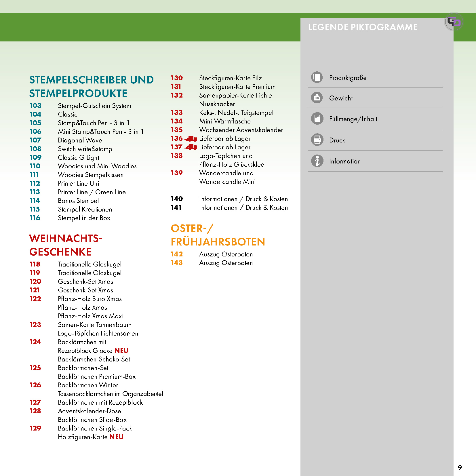Viewport: 476px width, 476px height.
Task: Click page number 104
Action: [x=35, y=114]
